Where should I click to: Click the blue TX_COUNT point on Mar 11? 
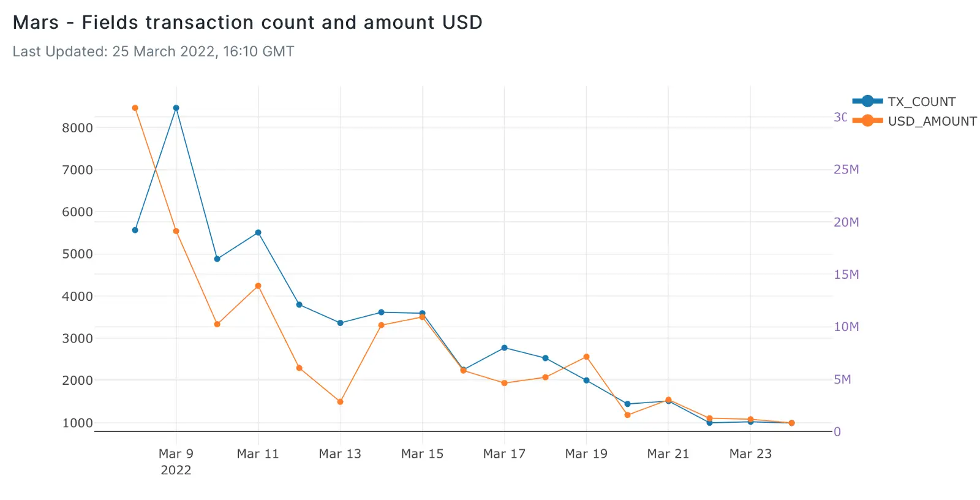258,232
